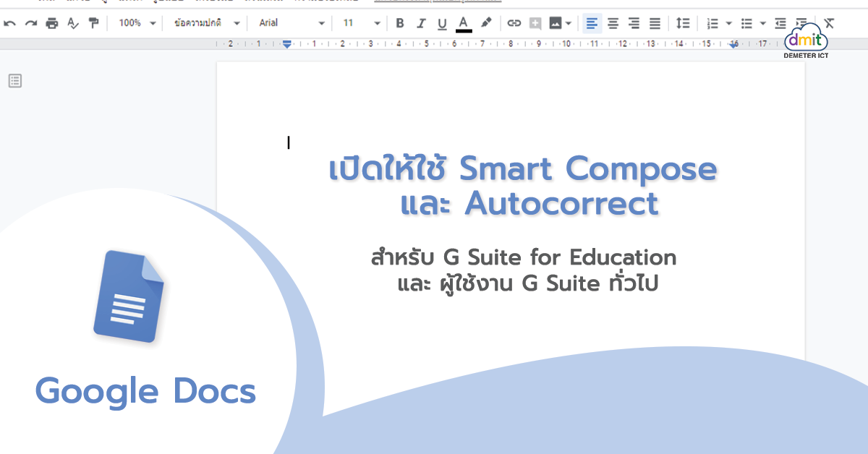Open line spacing options
This screenshot has height=454, width=868.
point(683,23)
